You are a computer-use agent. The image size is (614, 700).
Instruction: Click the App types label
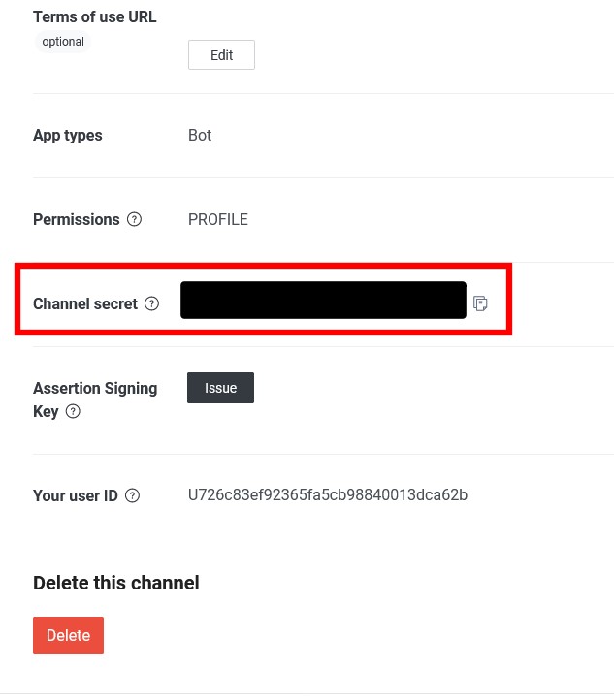[x=68, y=136]
